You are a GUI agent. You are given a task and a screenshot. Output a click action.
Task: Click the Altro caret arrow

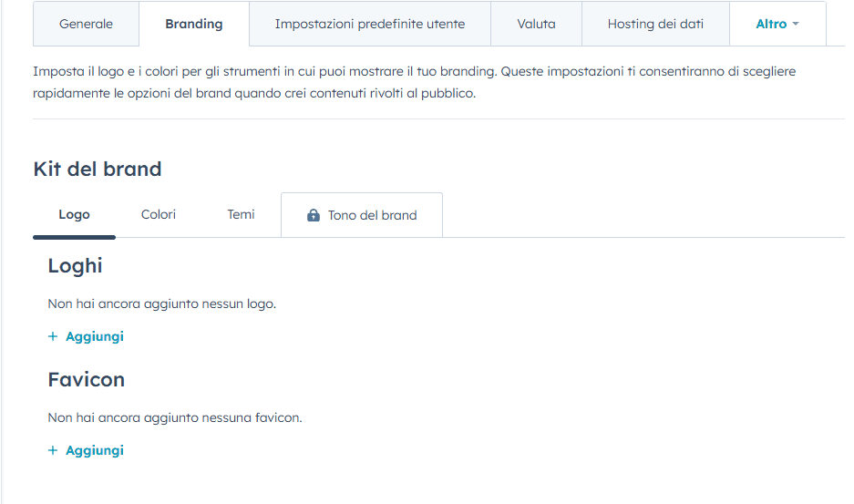pos(796,24)
